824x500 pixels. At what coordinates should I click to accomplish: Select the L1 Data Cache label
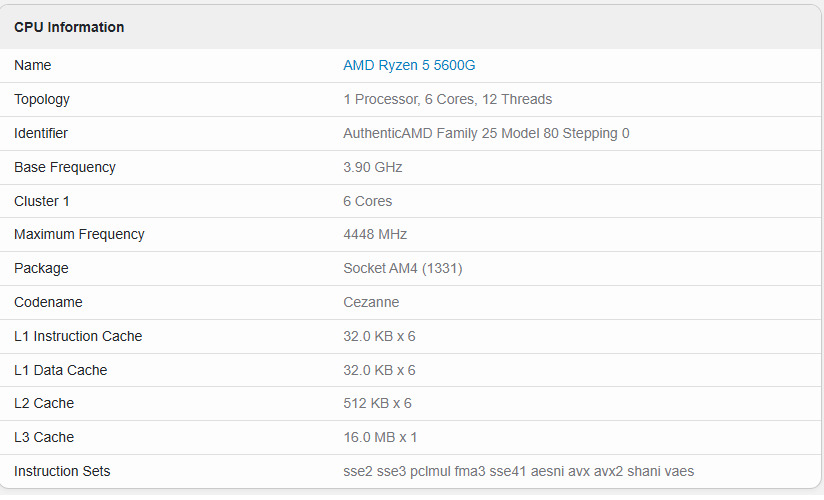pos(60,371)
